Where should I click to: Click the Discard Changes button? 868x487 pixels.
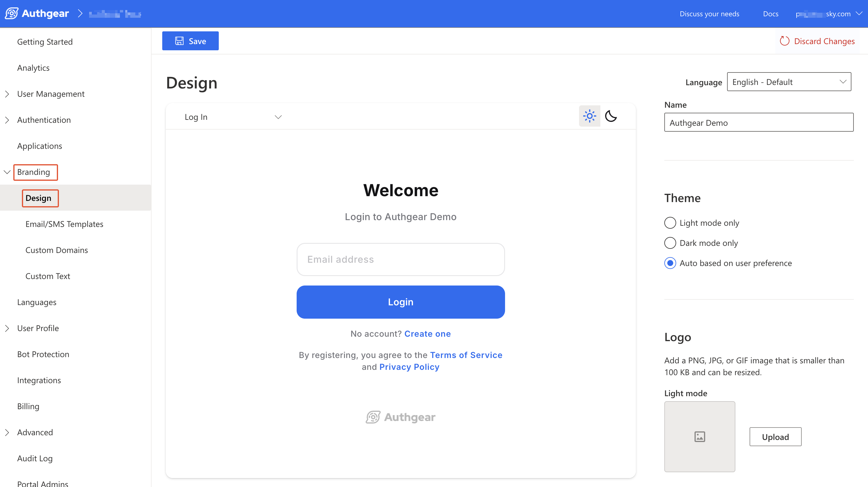pos(817,41)
